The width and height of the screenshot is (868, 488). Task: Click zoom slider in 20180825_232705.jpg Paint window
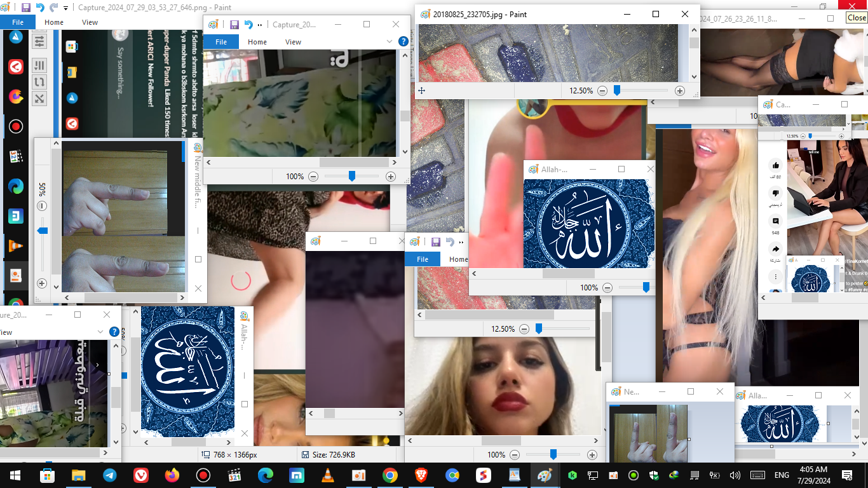coord(616,91)
